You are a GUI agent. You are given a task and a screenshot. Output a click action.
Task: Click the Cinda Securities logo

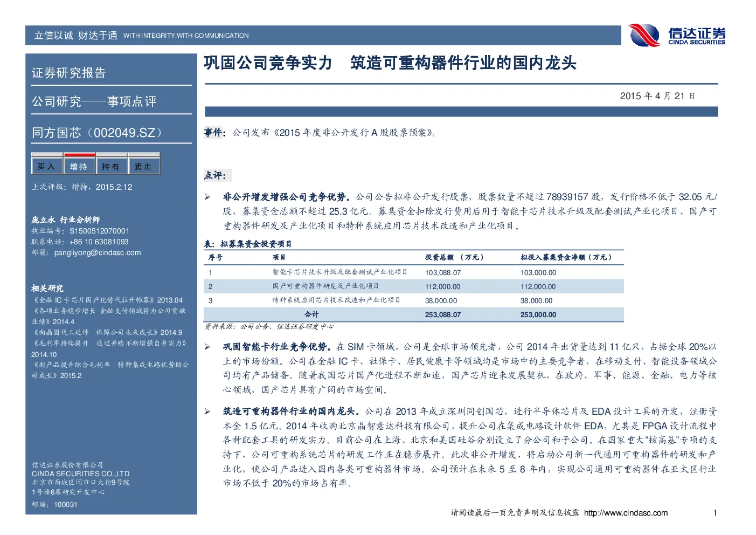point(677,36)
